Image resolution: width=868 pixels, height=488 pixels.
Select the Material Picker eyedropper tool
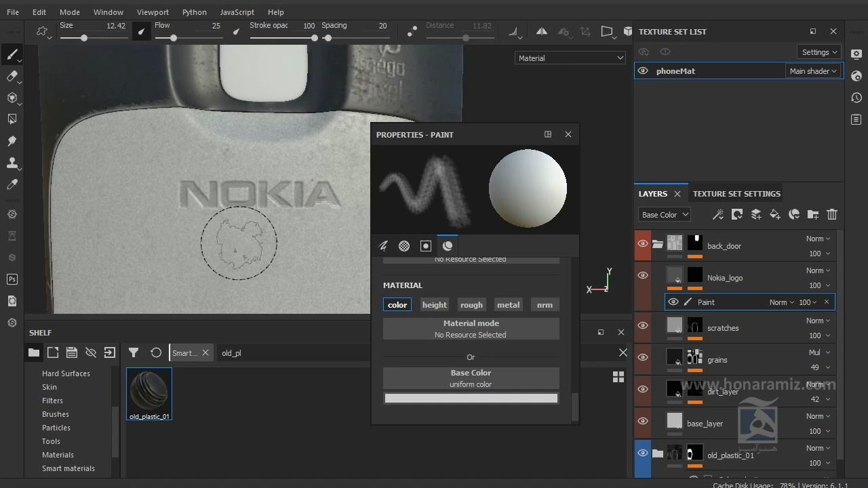pyautogui.click(x=12, y=184)
